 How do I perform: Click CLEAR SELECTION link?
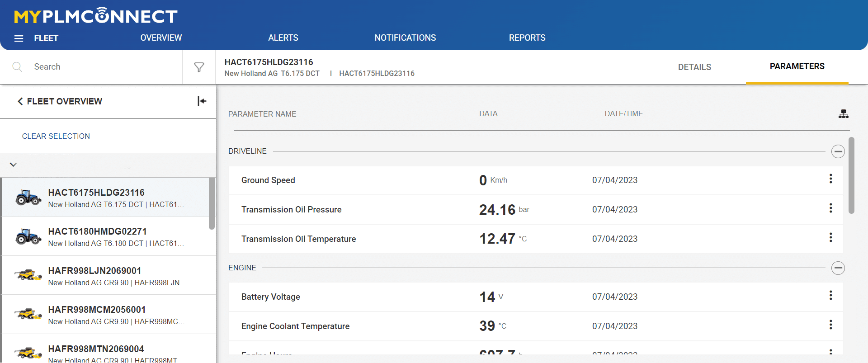point(56,136)
